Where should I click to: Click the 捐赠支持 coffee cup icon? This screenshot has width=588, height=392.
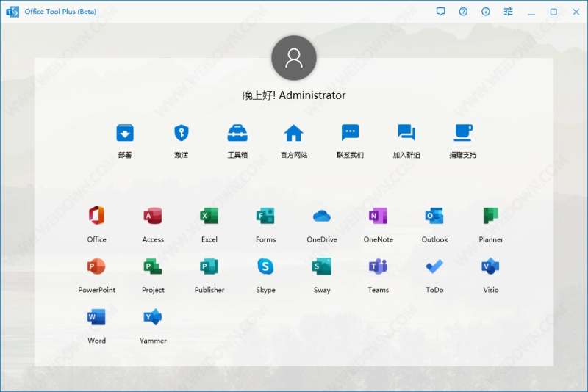tap(463, 133)
